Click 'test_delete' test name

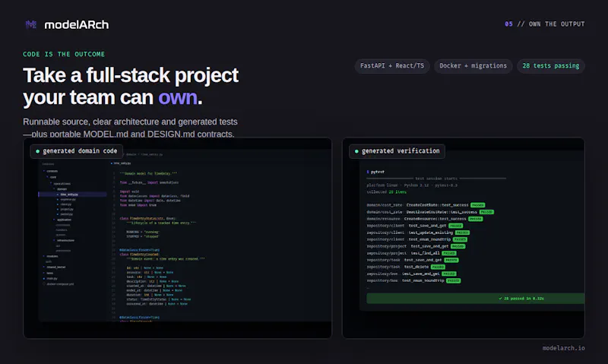pos(416,267)
